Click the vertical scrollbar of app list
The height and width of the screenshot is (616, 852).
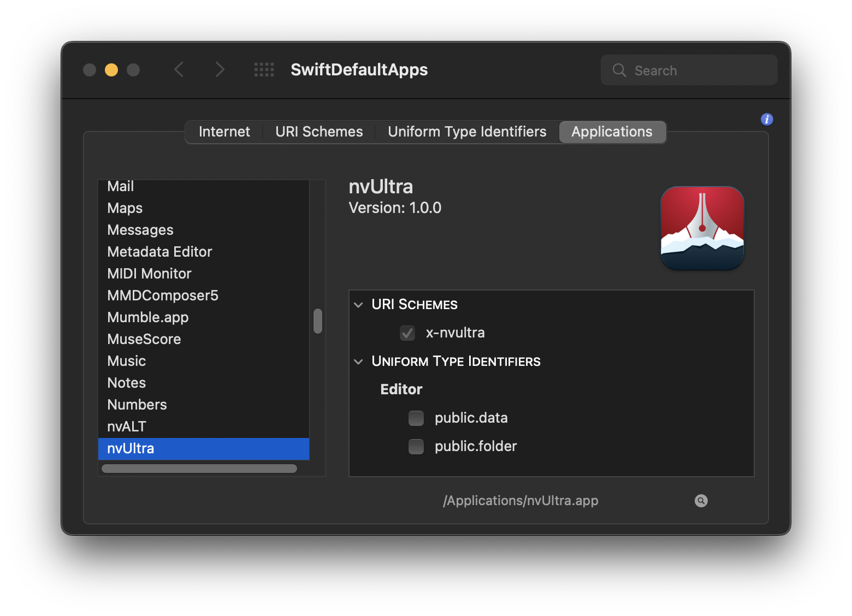318,321
